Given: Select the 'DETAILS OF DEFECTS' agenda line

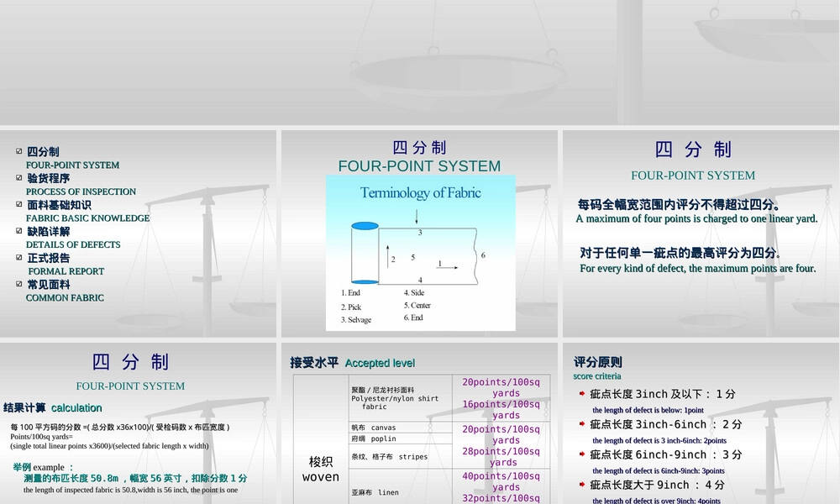Looking at the screenshot, I should (x=73, y=244).
